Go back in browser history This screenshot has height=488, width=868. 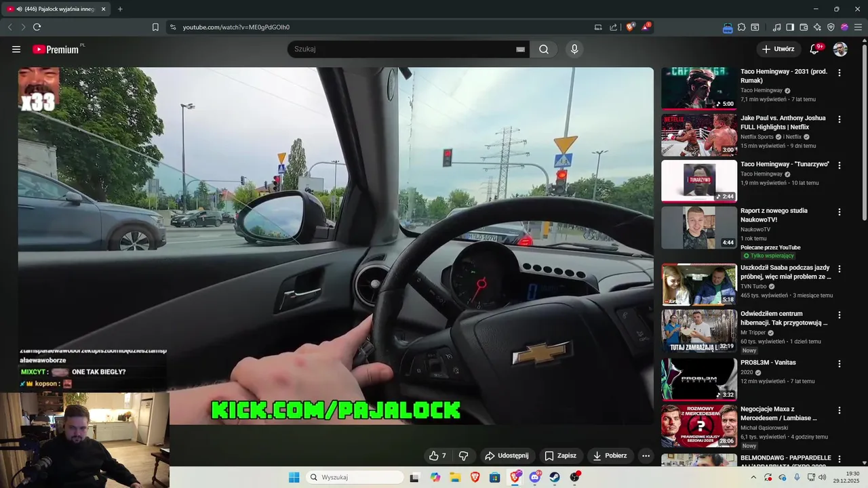click(x=9, y=27)
